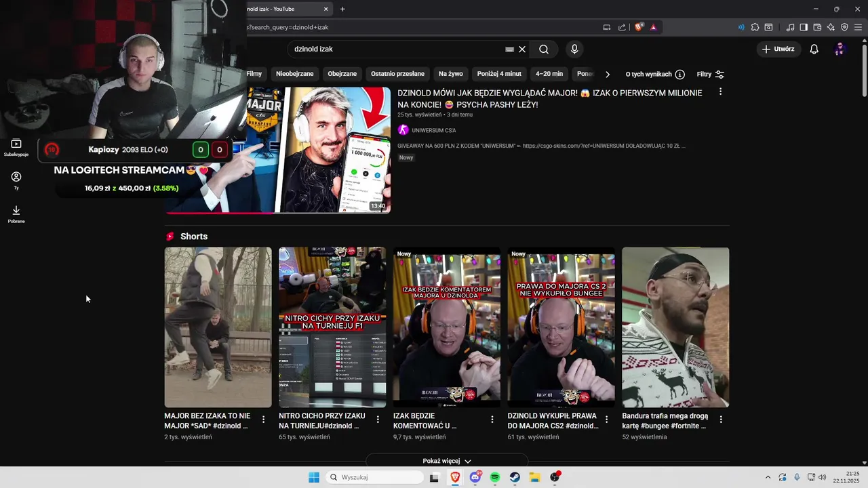Open options for IZAK BĘDZIE KOMENTOWAĆ short
The height and width of the screenshot is (488, 868).
pos(492,420)
